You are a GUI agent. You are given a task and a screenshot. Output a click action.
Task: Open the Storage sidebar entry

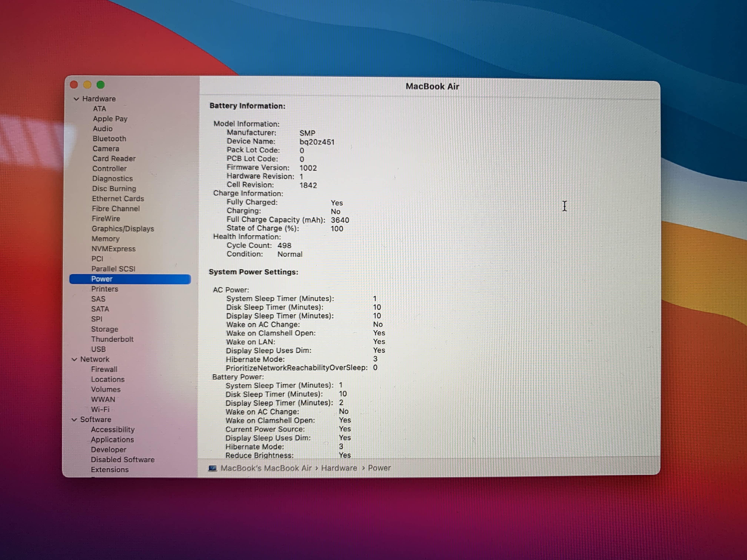[x=105, y=329]
